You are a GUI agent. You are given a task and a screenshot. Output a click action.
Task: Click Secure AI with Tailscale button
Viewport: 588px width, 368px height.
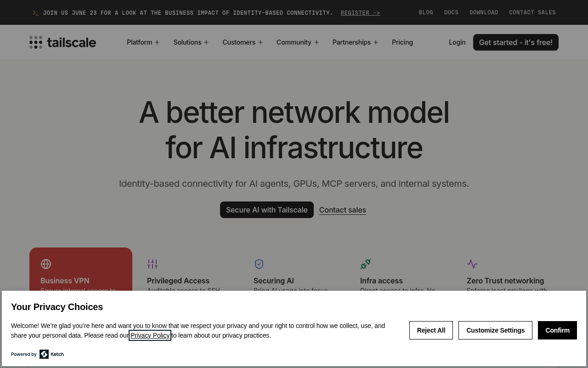pyautogui.click(x=267, y=210)
